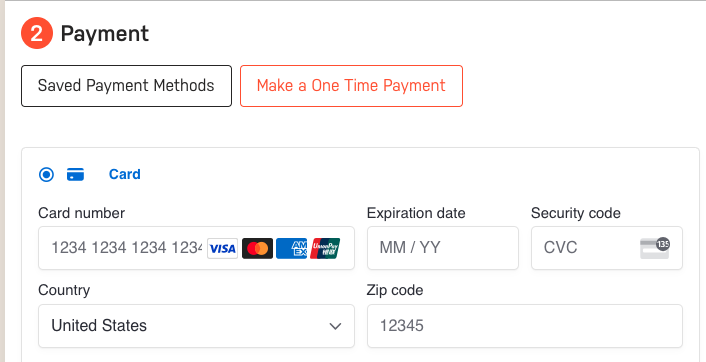Screen dimensions: 706x362
Task: Click the blue Card label
Action: coord(125,174)
